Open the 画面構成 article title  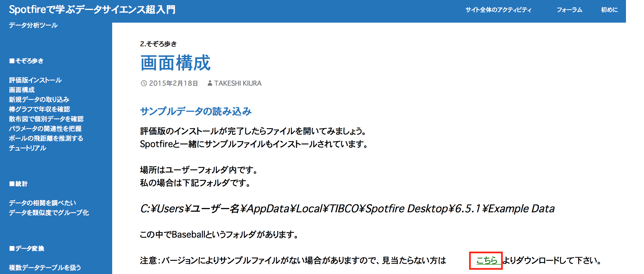click(x=175, y=64)
